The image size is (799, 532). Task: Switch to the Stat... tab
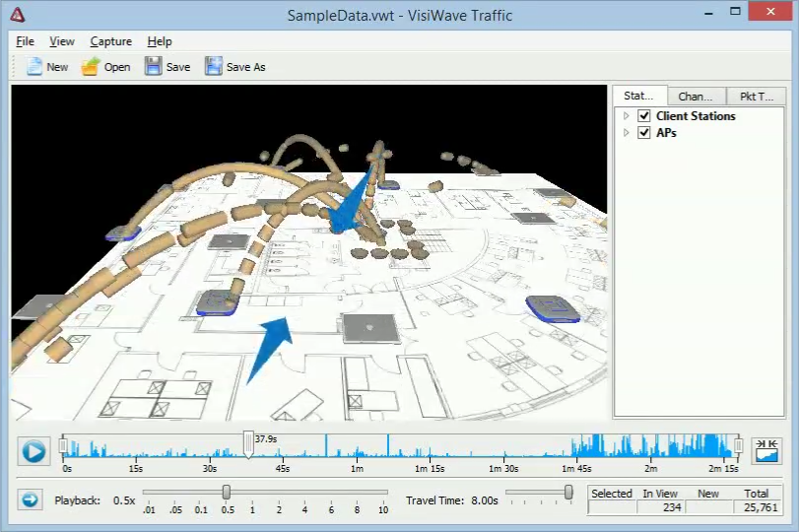[x=639, y=96]
